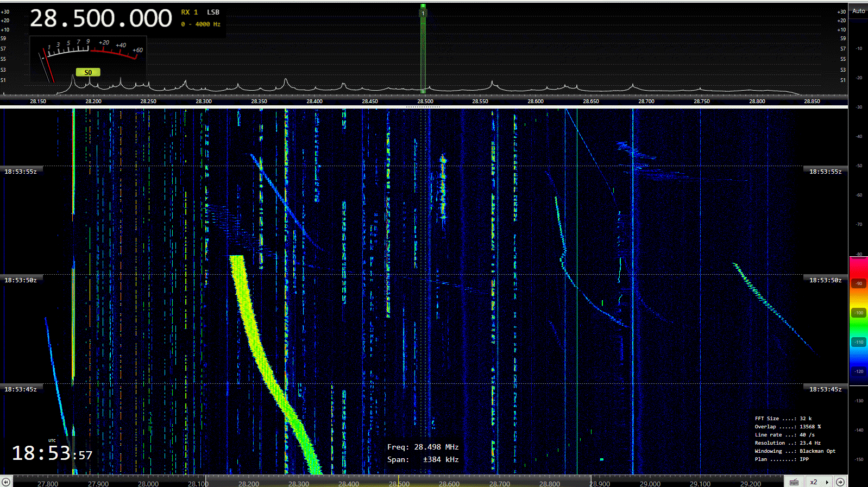Click the LSB mode label
This screenshot has width=868, height=487.
click(213, 12)
